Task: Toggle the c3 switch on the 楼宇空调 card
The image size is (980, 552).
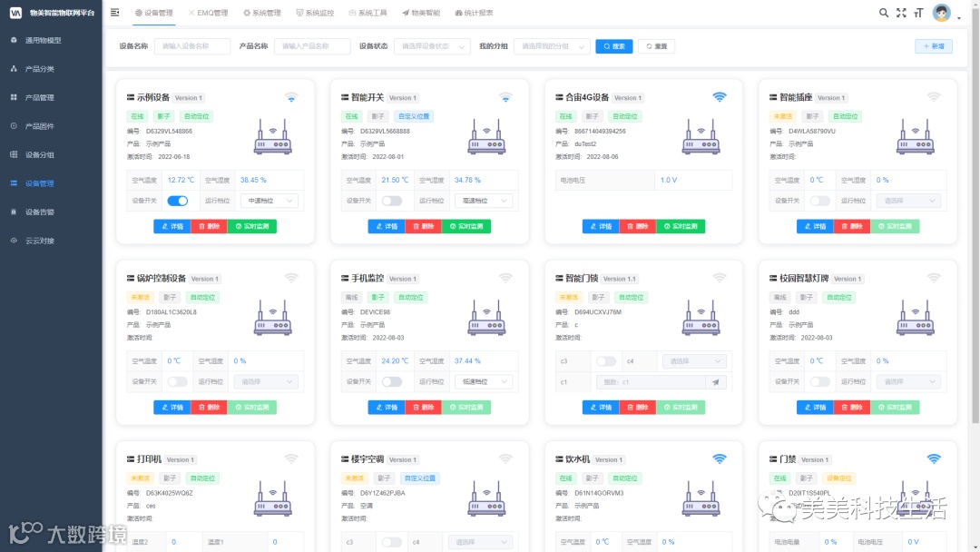Action: tap(392, 542)
